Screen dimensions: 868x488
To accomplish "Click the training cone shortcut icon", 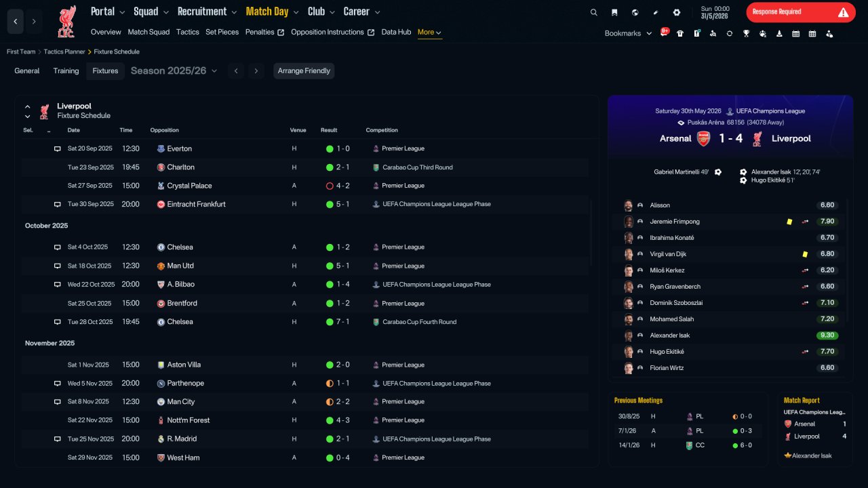I will (779, 33).
